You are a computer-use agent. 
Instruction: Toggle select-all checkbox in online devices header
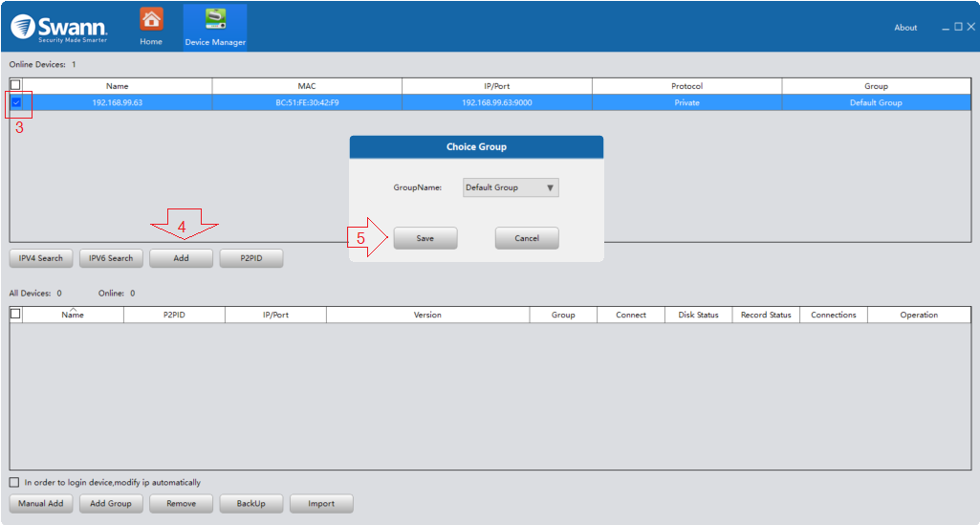15,85
